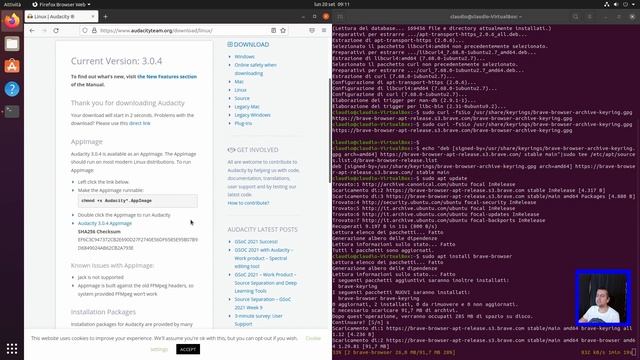Open cookie Settings link
Viewport: 640px width, 360px height.
159,349
